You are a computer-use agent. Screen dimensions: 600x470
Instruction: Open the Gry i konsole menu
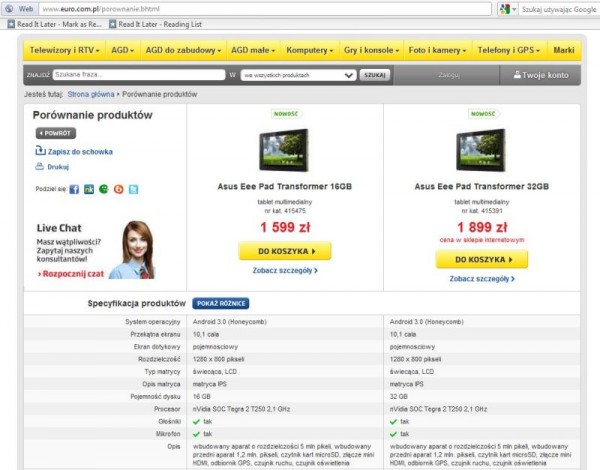pos(371,49)
